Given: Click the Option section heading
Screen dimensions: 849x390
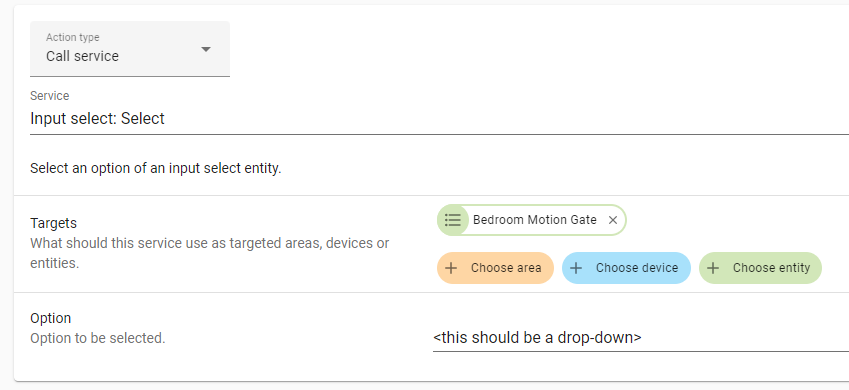Looking at the screenshot, I should click(x=51, y=318).
